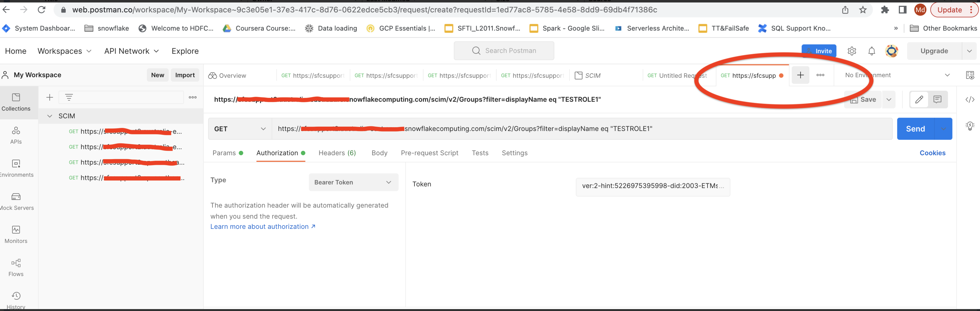Viewport: 980px width, 311px height.
Task: Click the GET method dropdown
Action: [x=239, y=129]
